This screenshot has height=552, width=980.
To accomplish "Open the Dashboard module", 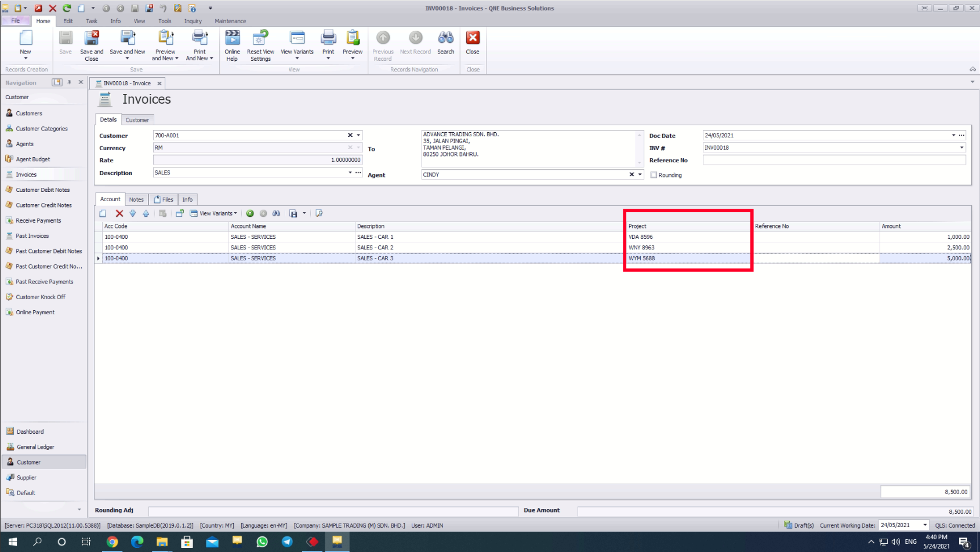I will coord(30,432).
